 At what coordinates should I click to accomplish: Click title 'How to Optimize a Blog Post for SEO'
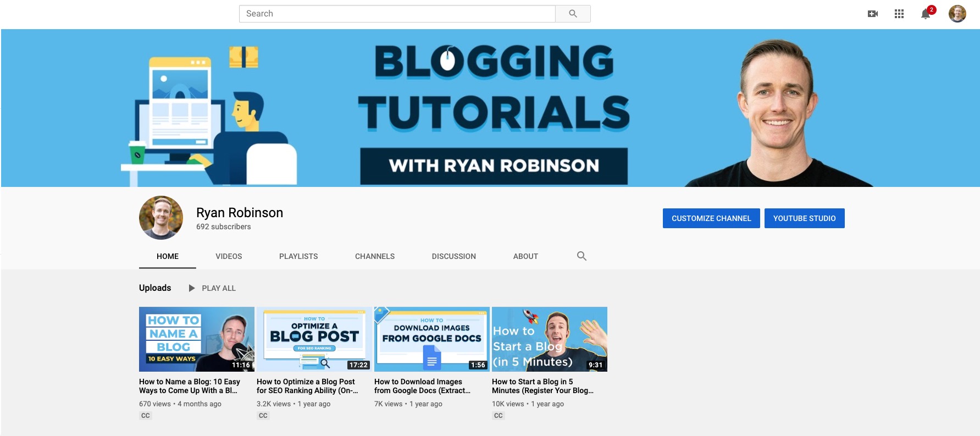[307, 386]
